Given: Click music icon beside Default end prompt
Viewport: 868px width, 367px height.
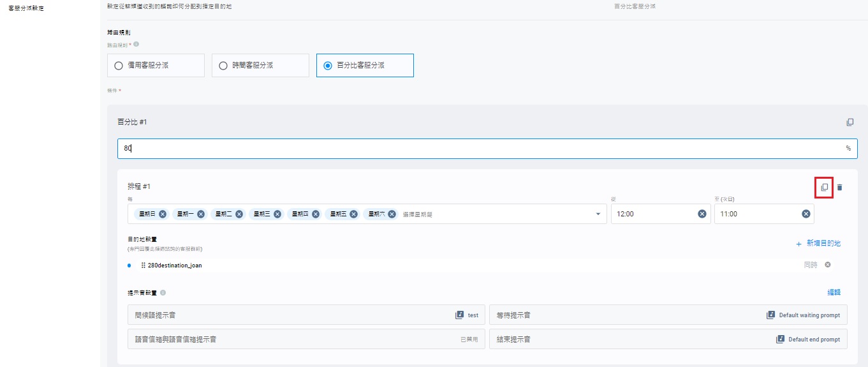Looking at the screenshot, I should [x=780, y=339].
